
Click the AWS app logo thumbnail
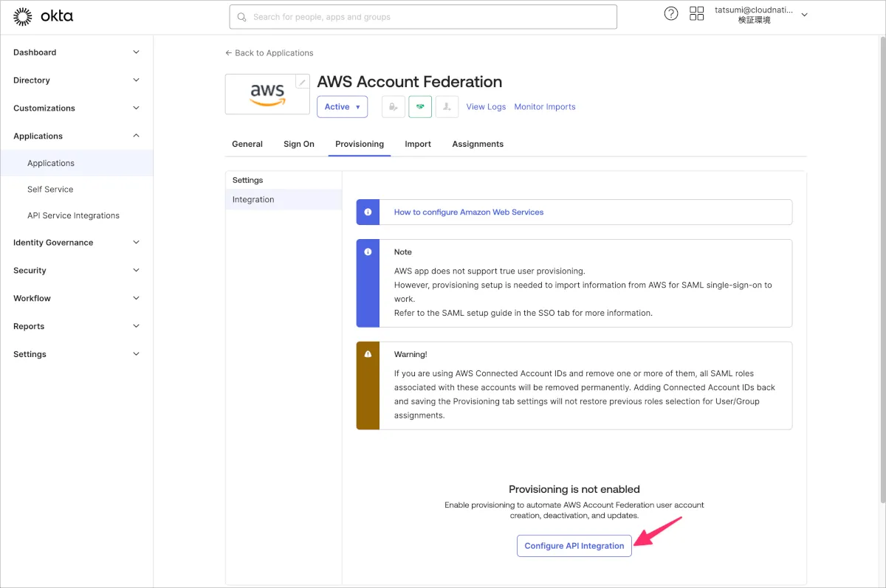pos(267,94)
